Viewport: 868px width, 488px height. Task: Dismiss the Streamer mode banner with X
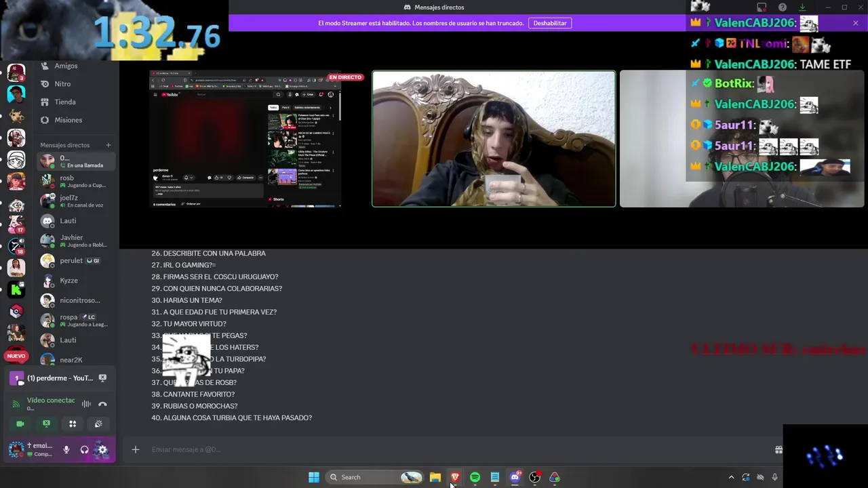(856, 23)
